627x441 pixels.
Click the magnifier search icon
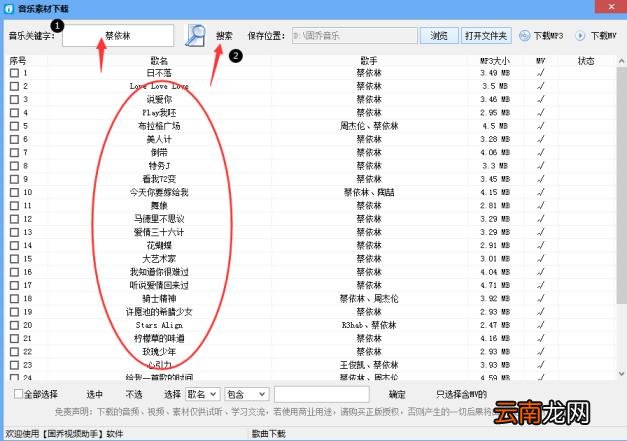[x=196, y=36]
